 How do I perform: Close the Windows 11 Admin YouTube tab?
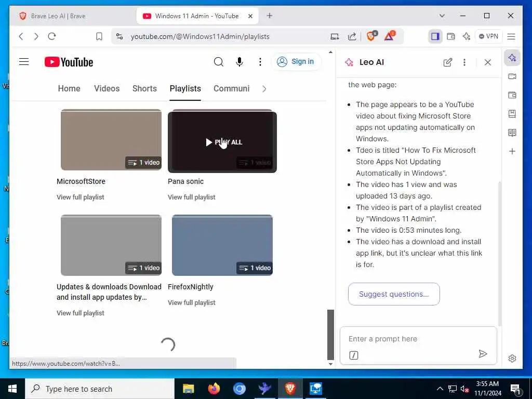250,16
